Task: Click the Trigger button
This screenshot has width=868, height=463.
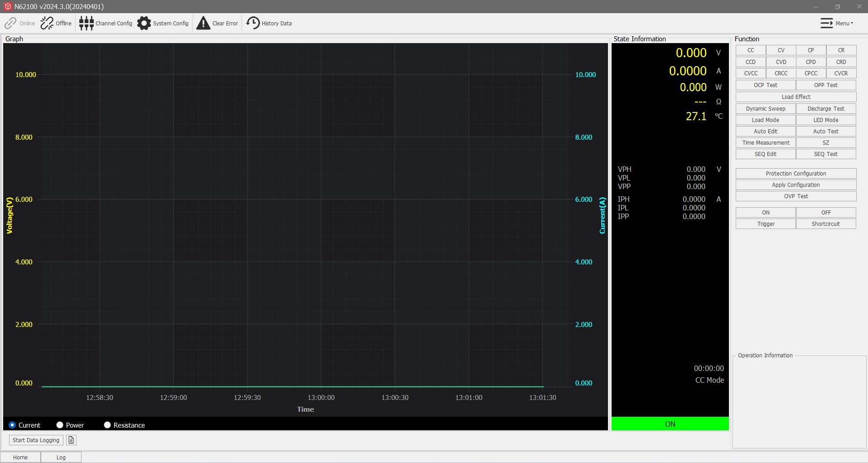Action: (x=766, y=224)
